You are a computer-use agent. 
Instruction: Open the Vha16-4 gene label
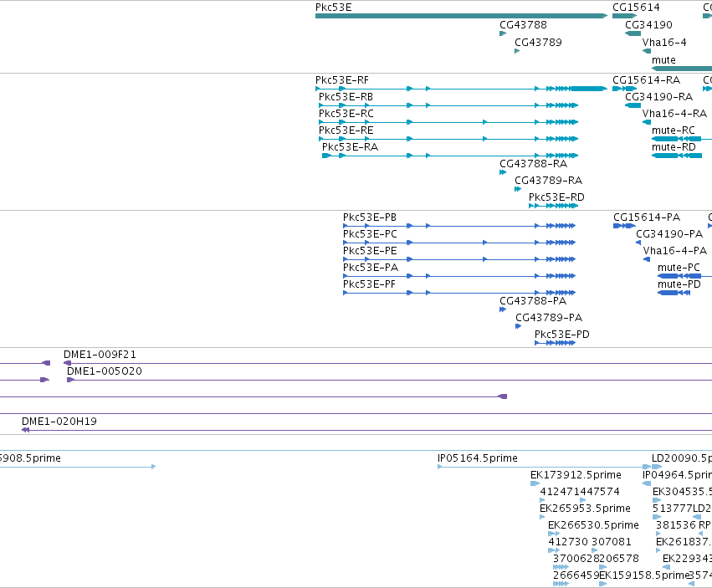[x=664, y=43]
